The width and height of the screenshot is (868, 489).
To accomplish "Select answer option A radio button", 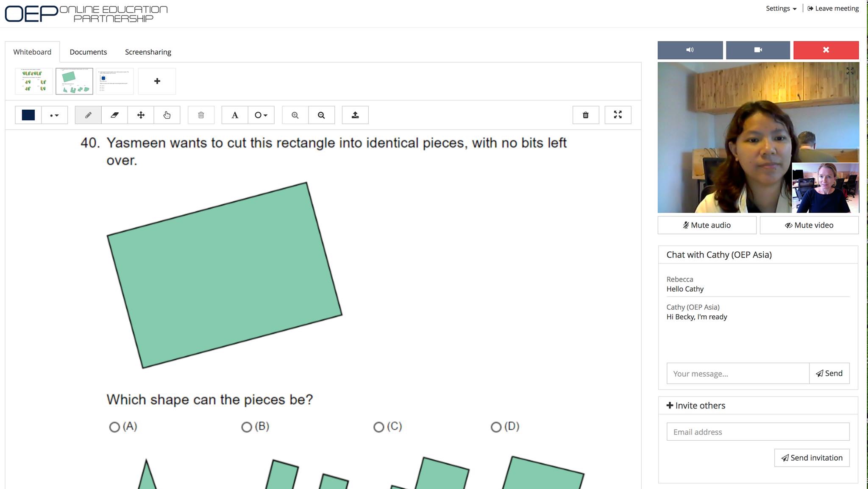I will [x=114, y=426].
